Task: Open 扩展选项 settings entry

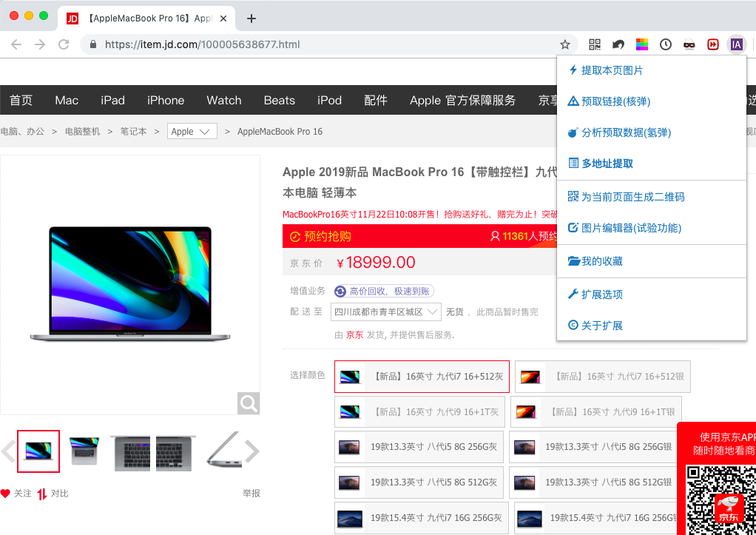Action: click(x=652, y=295)
